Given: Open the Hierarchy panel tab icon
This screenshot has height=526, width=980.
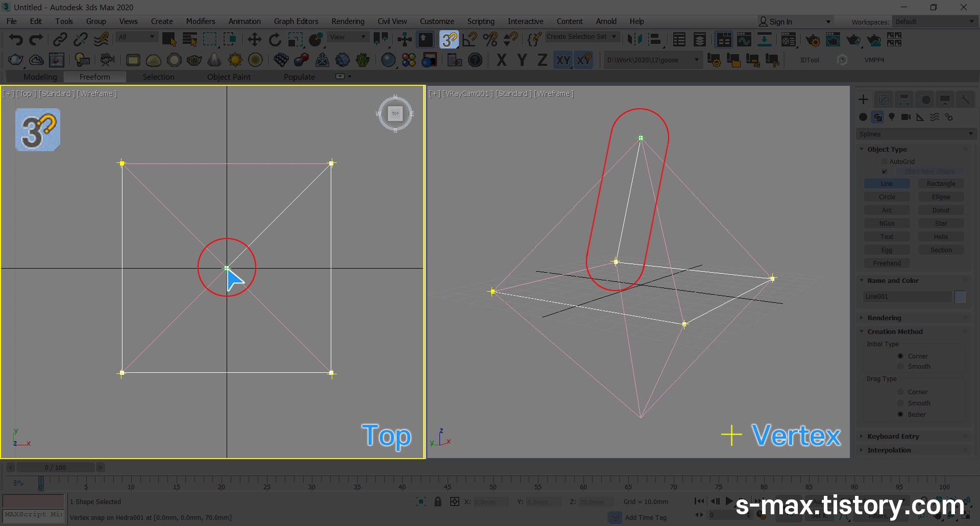Looking at the screenshot, I should [904, 100].
